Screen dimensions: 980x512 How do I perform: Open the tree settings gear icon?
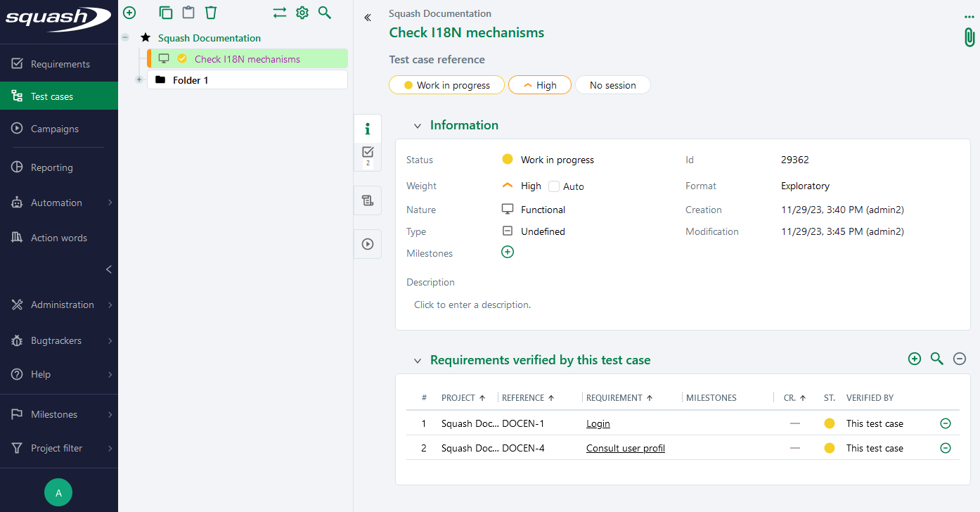[x=302, y=13]
